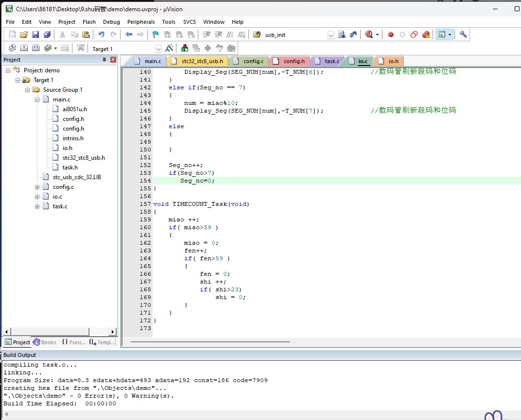The image size is (521, 420).
Task: Switch to the main.c editor tab
Action: (148, 61)
